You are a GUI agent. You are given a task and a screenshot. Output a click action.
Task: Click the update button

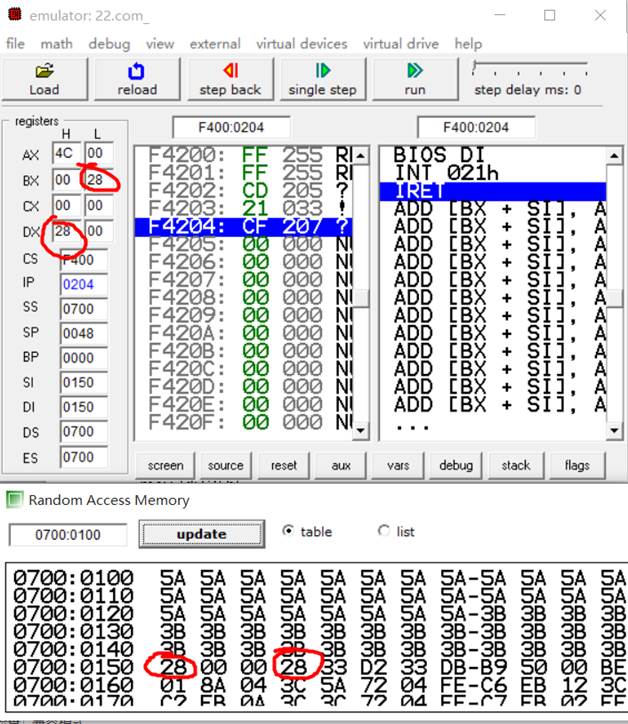[201, 534]
